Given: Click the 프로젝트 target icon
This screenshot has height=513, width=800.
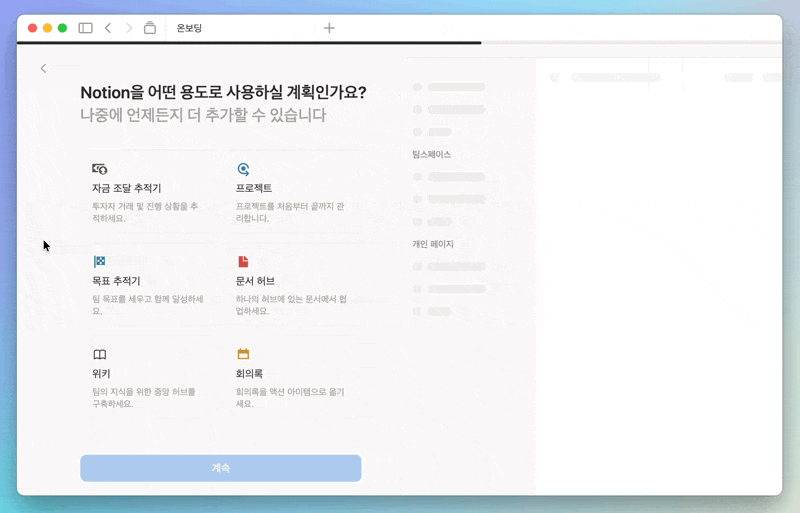Looking at the screenshot, I should (243, 169).
